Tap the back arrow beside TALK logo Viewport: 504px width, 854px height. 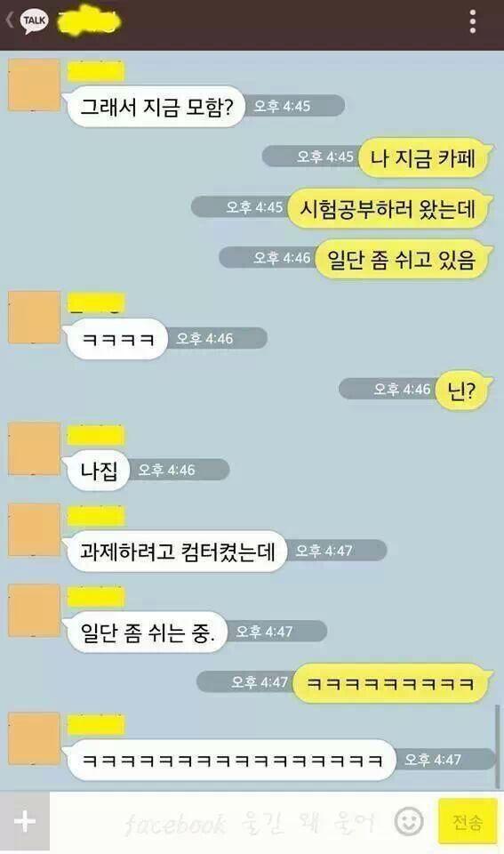click(9, 20)
